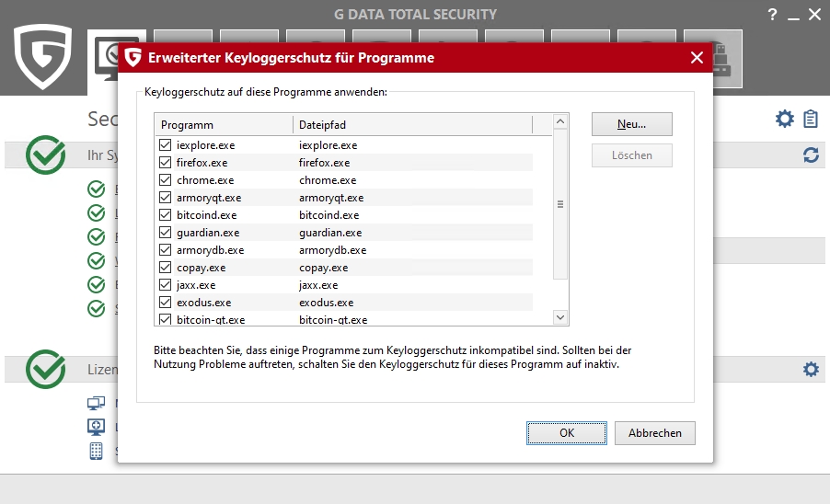Disable protection for jaxx.exe checkbox
This screenshot has height=504, width=830.
click(x=165, y=284)
